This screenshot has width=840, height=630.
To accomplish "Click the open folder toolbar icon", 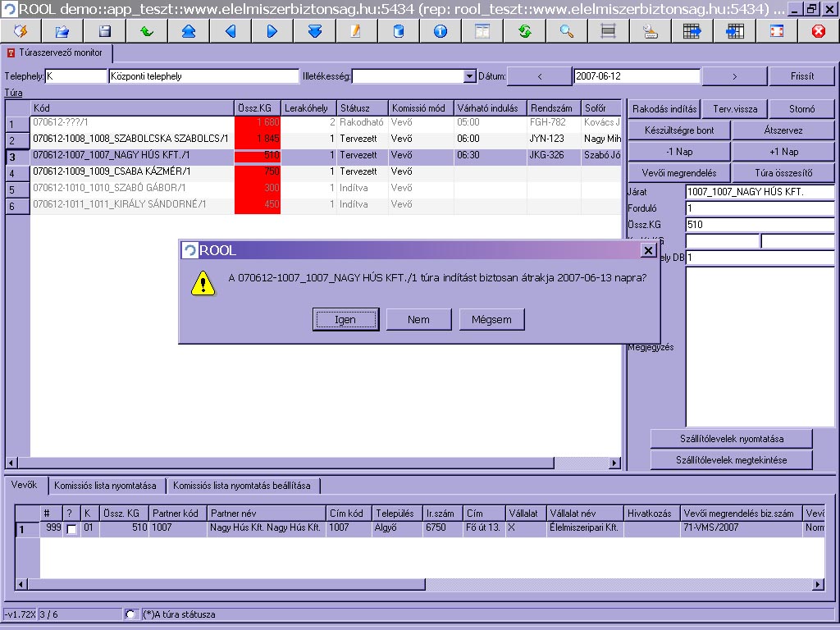I will pos(62,31).
